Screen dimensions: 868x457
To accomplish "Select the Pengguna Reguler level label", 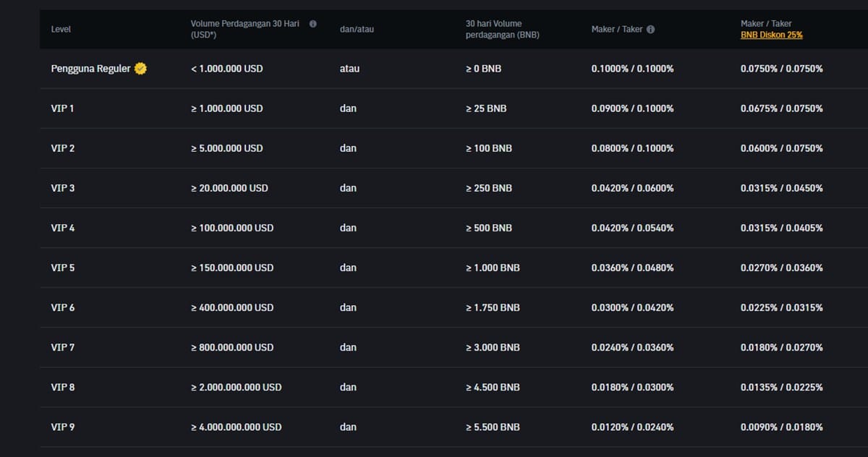I will pos(90,69).
